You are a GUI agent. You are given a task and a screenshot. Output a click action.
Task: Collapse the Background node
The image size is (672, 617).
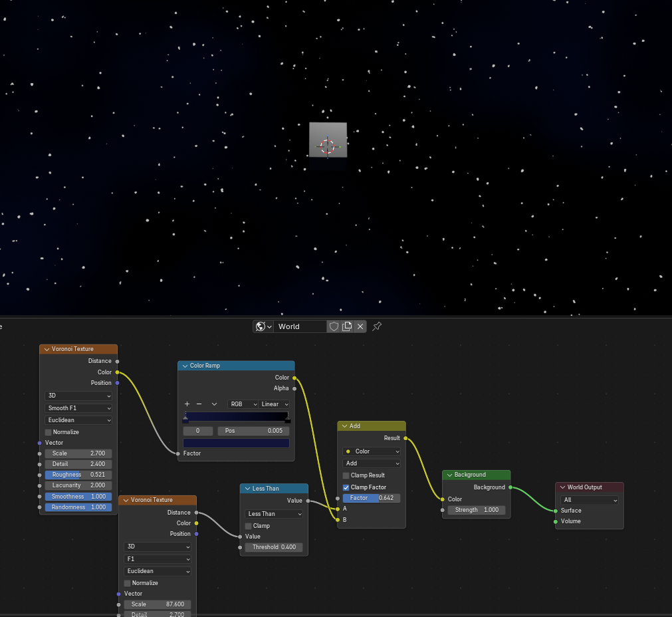click(x=449, y=475)
